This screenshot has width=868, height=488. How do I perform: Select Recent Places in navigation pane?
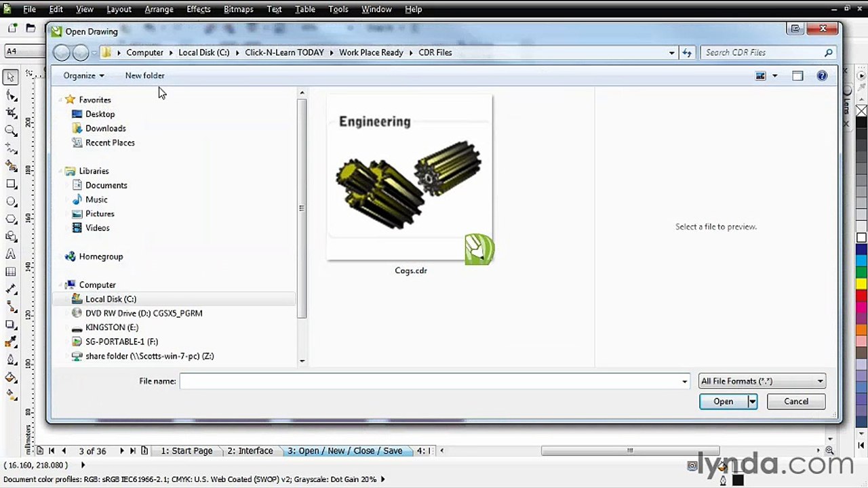click(x=110, y=142)
